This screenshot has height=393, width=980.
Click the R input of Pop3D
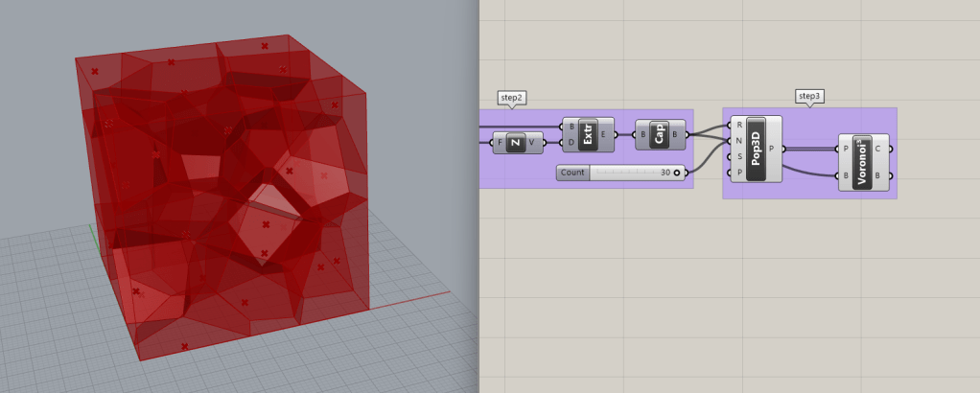point(737,125)
